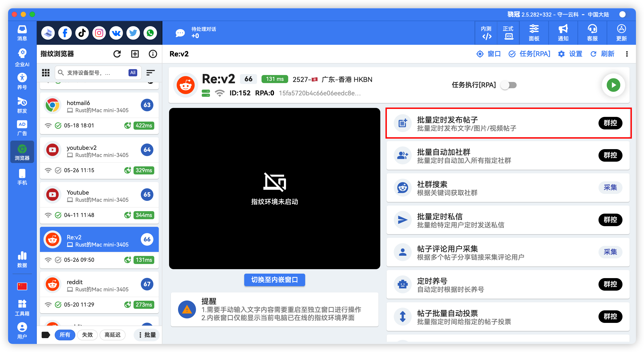Select the WhatsApp platform icon
This screenshot has width=644, height=352.
(x=150, y=33)
